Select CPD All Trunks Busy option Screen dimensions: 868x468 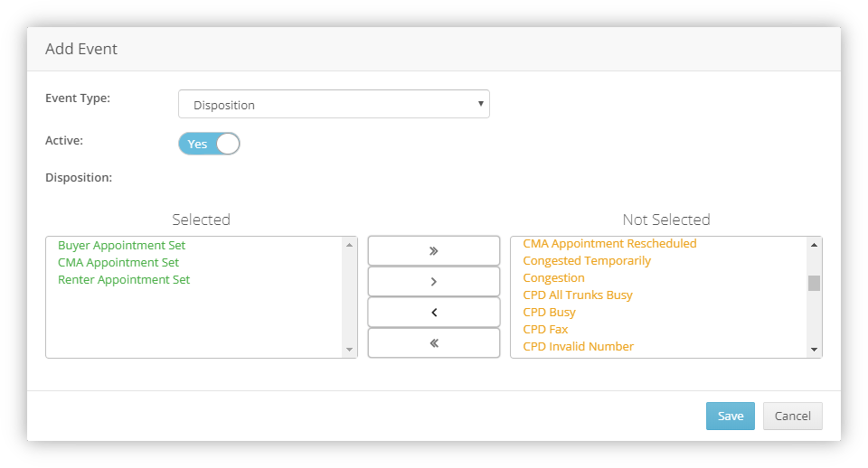(578, 295)
